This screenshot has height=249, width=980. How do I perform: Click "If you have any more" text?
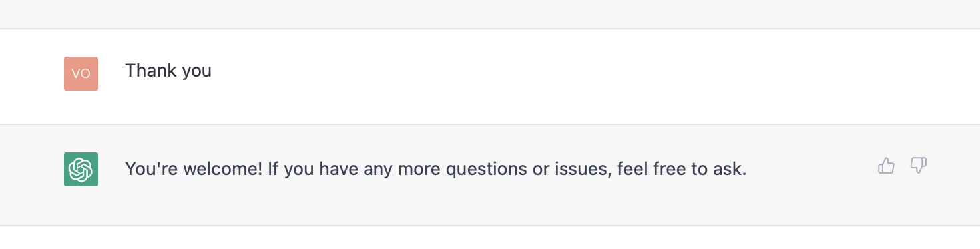coord(354,170)
